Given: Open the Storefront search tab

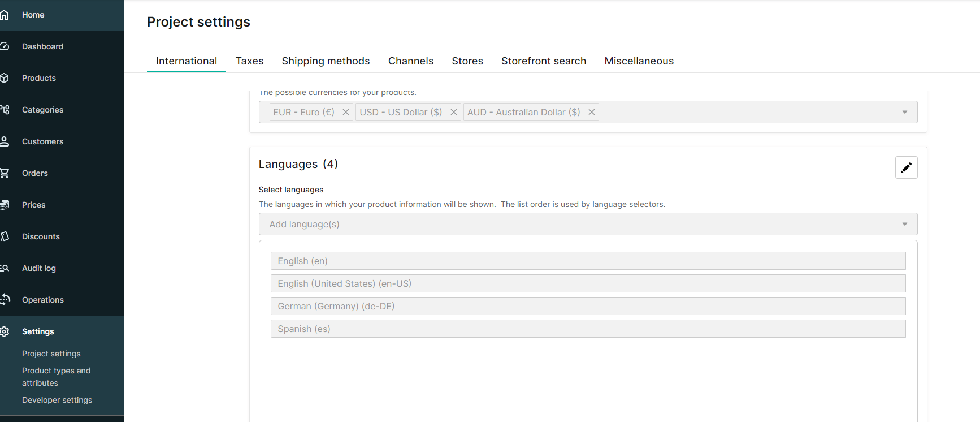Looking at the screenshot, I should pyautogui.click(x=544, y=61).
